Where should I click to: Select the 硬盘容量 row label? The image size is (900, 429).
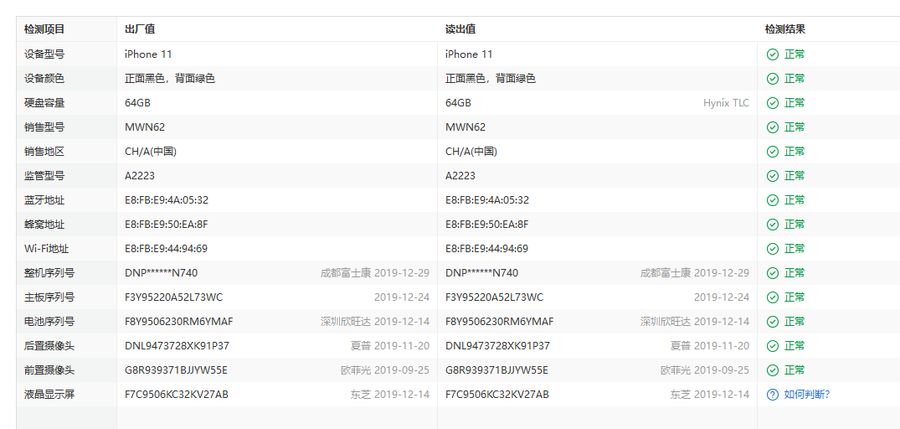click(44, 103)
